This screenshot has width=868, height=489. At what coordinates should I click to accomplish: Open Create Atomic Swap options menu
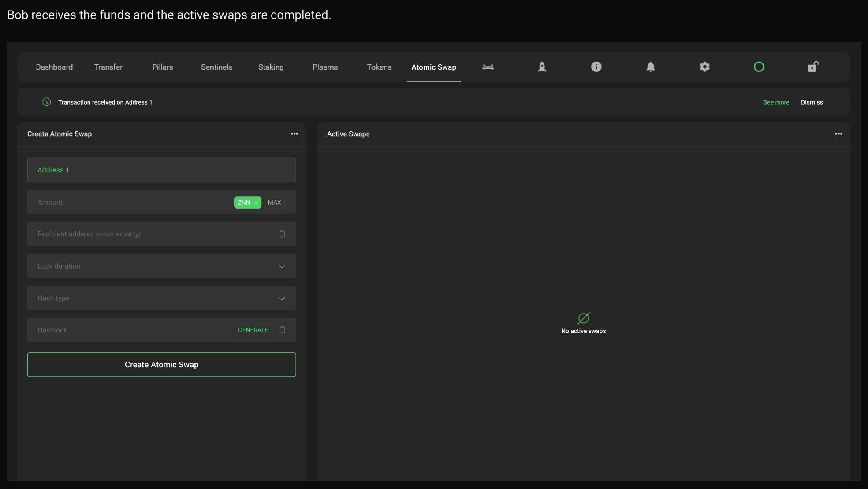click(294, 134)
